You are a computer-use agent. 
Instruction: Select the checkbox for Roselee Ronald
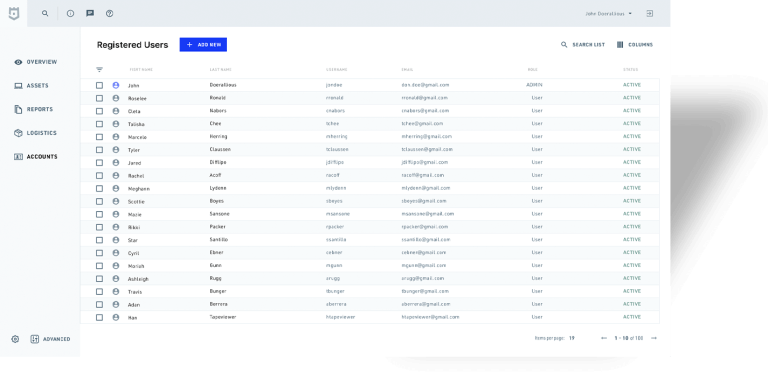(99, 98)
